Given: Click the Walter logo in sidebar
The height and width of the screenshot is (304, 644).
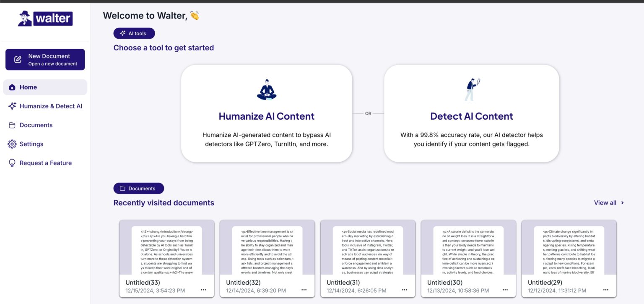Looking at the screenshot, I should point(45,18).
